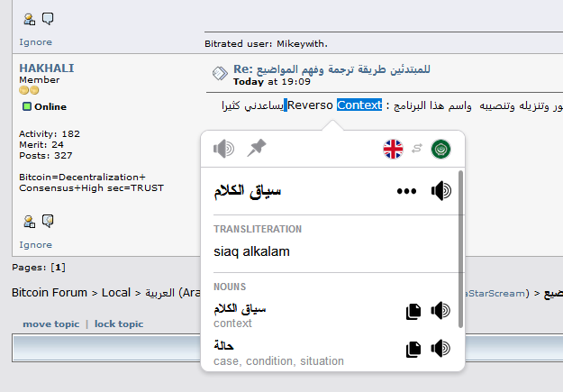Viewport: 563px width, 392px height.
Task: View HAKHALI's profile icon
Action: tap(30, 222)
